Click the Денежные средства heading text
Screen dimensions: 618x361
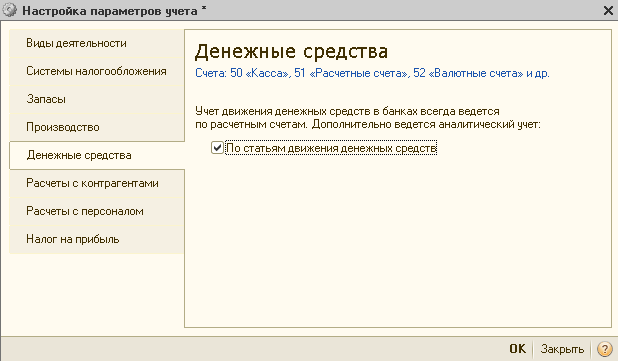point(291,51)
